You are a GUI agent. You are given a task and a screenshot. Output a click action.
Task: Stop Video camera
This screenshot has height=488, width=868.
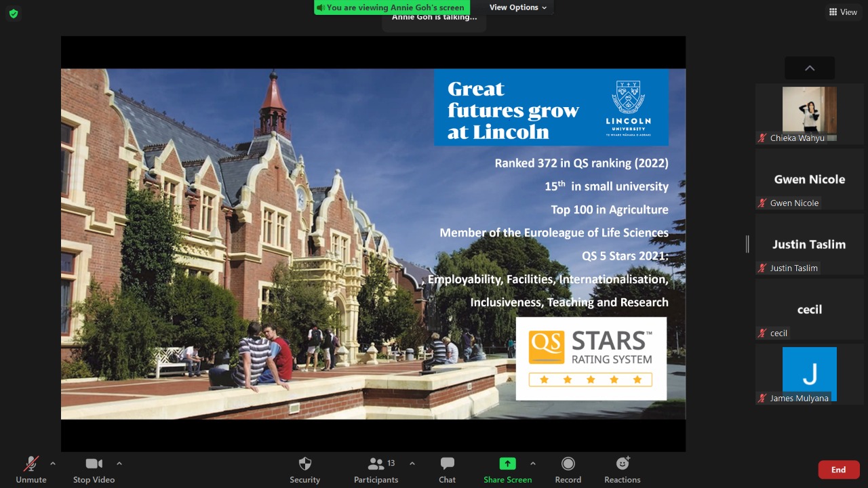(94, 470)
